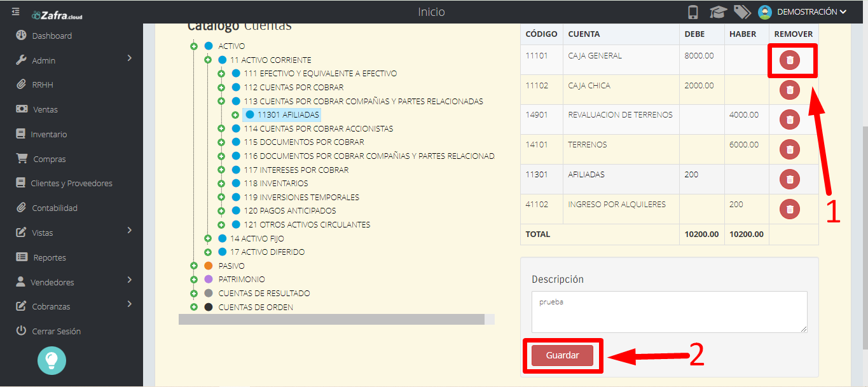Expand the 17 ACTIVO DIFERIDO node

coord(208,252)
